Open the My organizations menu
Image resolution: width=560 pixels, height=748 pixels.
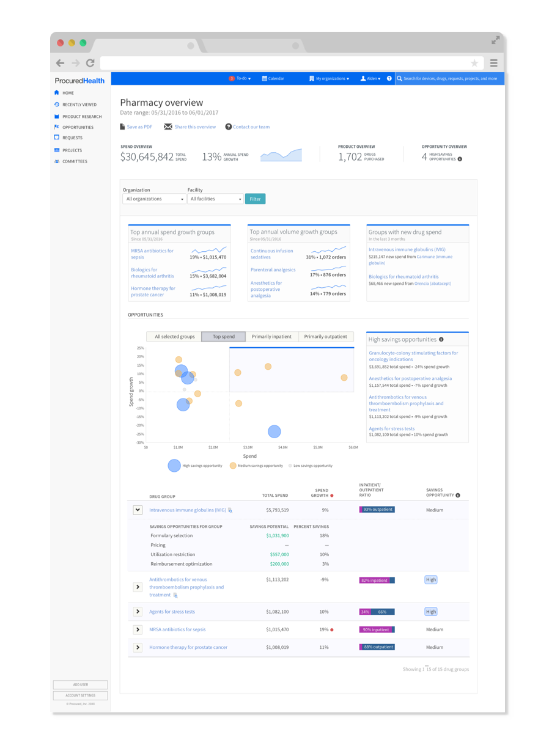[329, 79]
